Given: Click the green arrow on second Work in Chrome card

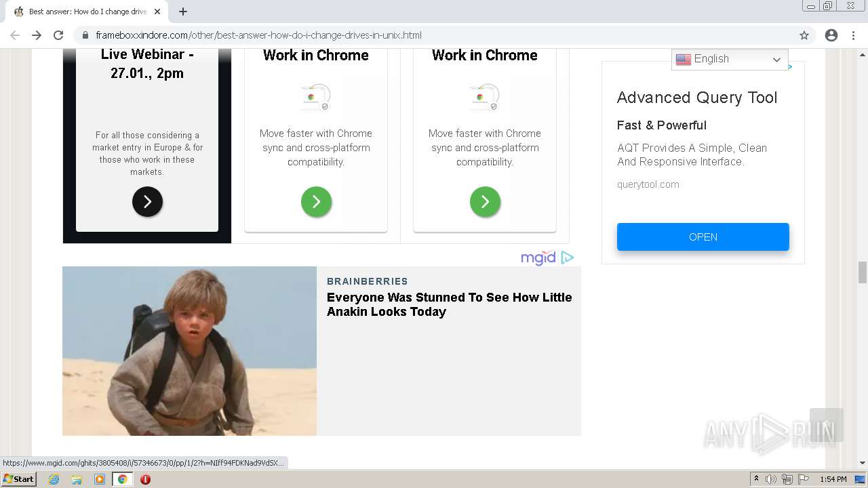Looking at the screenshot, I should (485, 201).
